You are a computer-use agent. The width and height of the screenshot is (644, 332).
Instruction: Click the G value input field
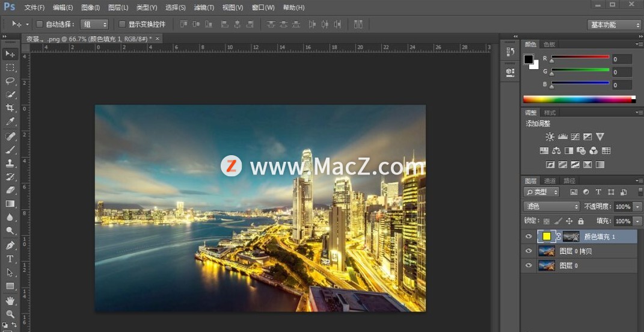coord(622,72)
